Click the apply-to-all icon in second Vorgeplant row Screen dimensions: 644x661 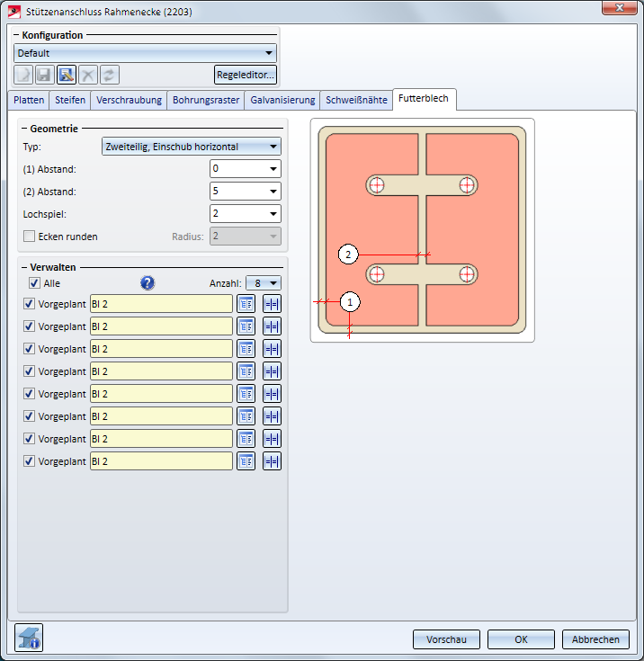[x=272, y=326]
